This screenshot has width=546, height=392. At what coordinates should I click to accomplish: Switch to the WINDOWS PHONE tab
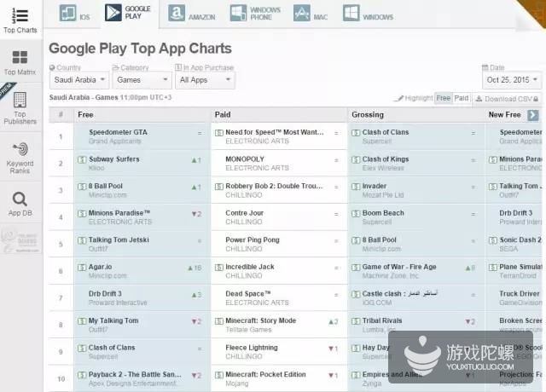point(256,14)
